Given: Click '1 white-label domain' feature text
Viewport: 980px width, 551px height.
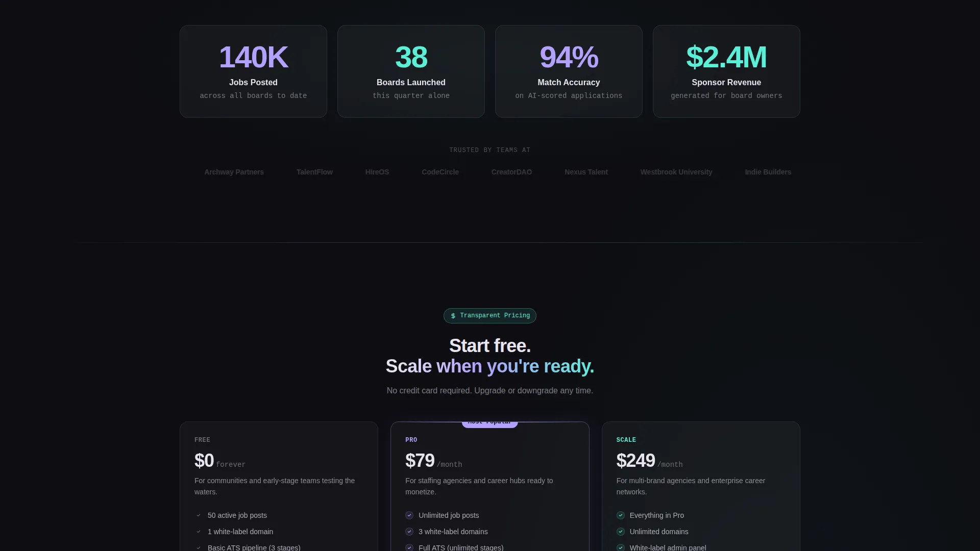Looking at the screenshot, I should [240, 532].
